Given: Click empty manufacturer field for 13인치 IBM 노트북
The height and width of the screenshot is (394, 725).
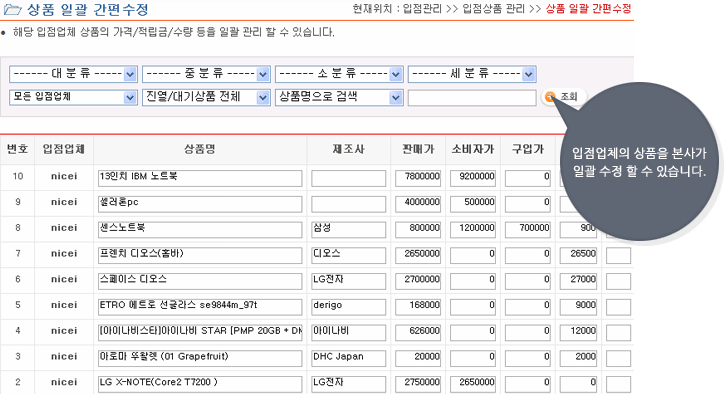Looking at the screenshot, I should (x=349, y=178).
